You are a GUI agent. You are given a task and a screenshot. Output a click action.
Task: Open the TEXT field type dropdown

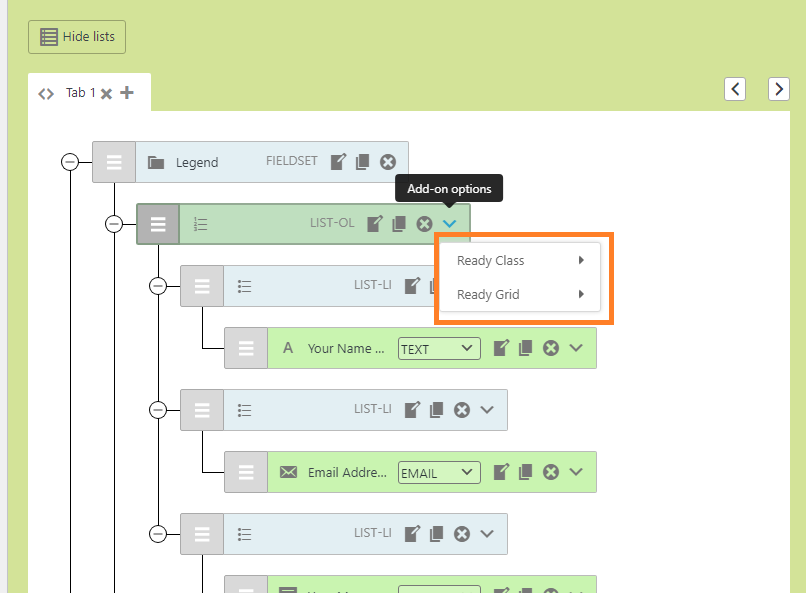click(439, 349)
